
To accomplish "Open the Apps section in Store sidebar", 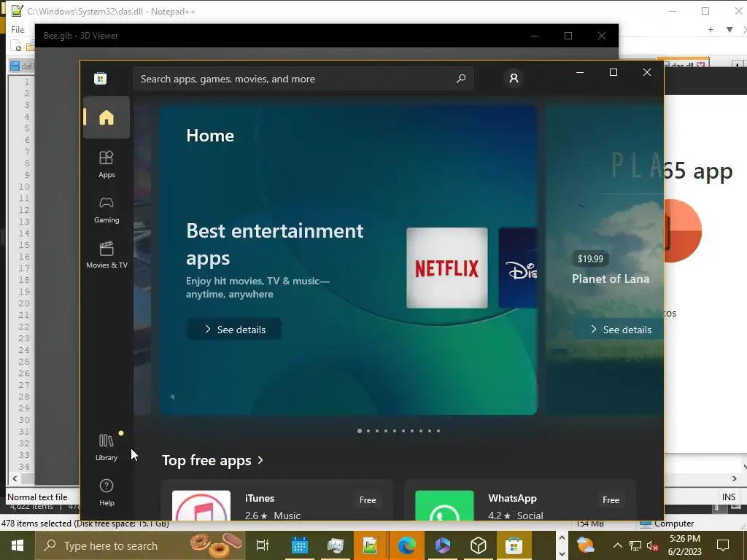I will point(107,164).
